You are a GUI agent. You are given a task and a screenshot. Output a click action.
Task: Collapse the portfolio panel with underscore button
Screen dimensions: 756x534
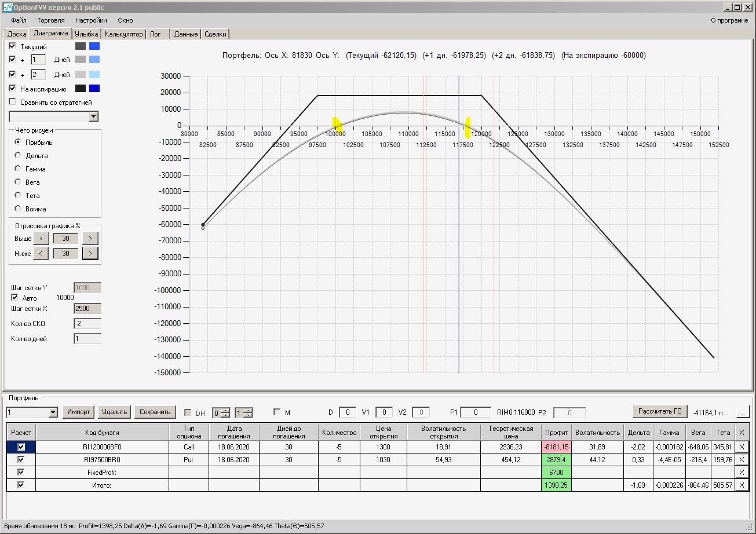point(743,412)
